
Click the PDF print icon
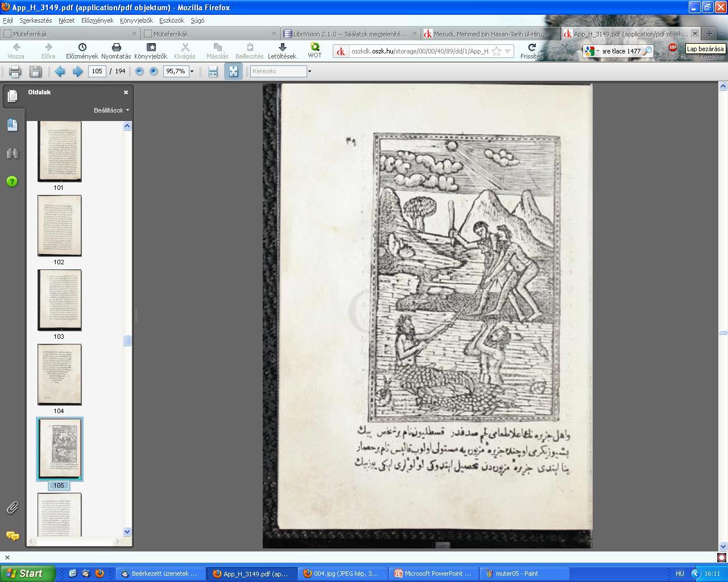pyautogui.click(x=15, y=72)
